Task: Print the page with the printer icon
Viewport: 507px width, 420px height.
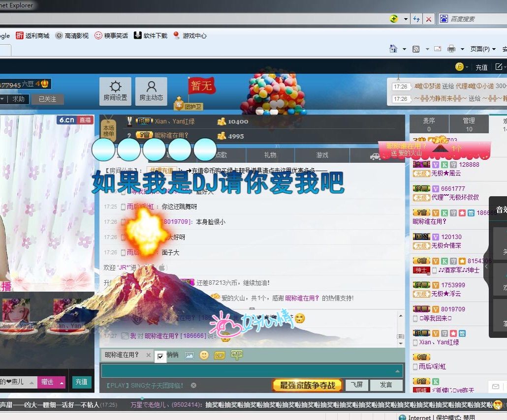Action: (451, 49)
